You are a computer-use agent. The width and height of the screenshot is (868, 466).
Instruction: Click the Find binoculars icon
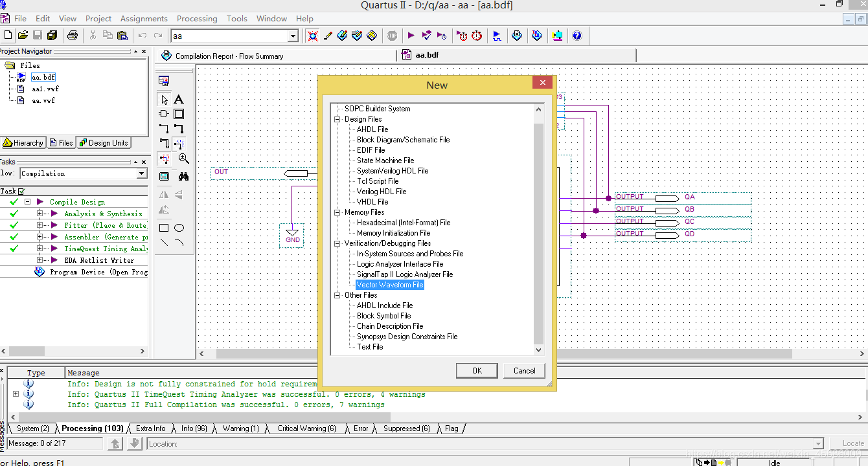pyautogui.click(x=183, y=176)
